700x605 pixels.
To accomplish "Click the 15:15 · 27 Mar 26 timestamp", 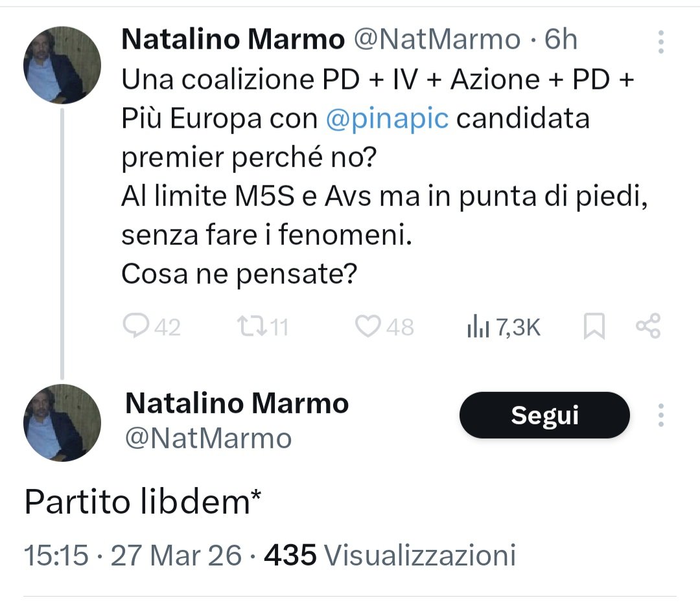I will [x=132, y=555].
